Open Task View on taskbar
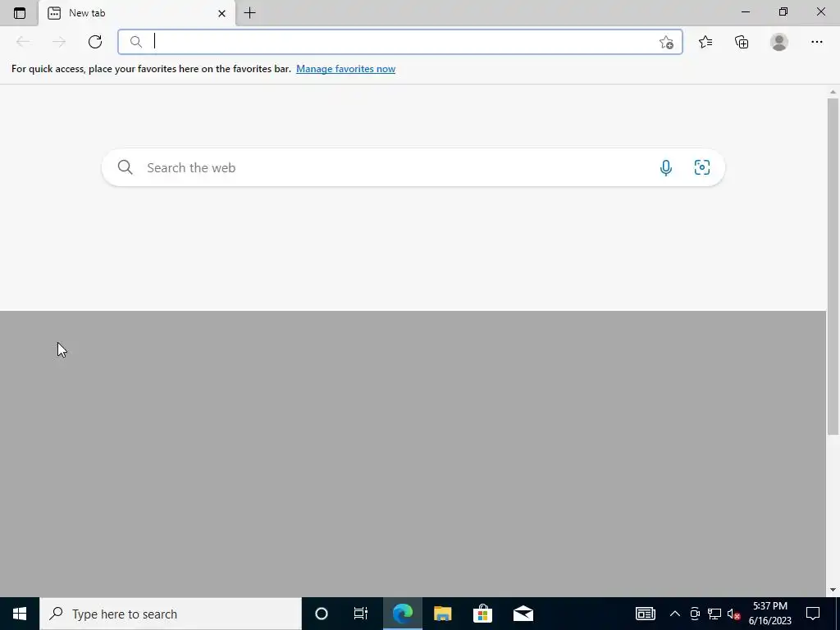Screen dimensions: 840x630 pos(361,614)
